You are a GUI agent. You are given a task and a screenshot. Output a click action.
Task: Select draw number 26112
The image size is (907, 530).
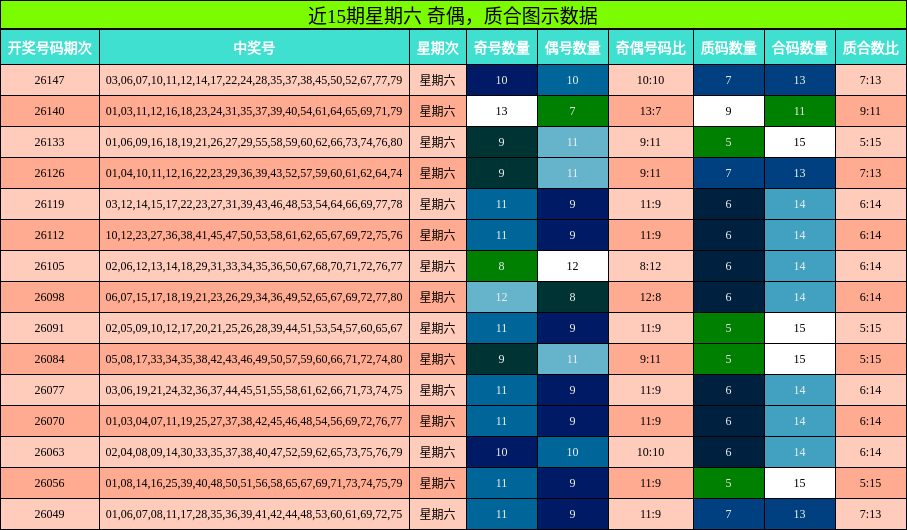pyautogui.click(x=50, y=235)
